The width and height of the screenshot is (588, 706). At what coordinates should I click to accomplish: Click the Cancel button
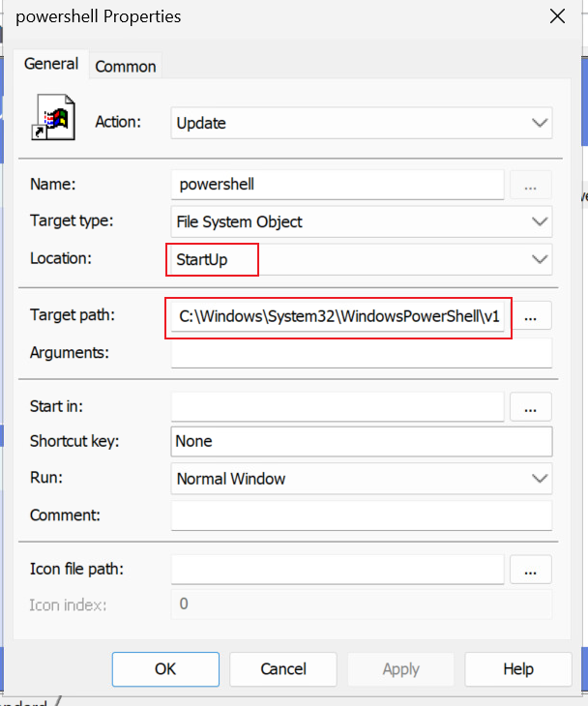(x=283, y=669)
